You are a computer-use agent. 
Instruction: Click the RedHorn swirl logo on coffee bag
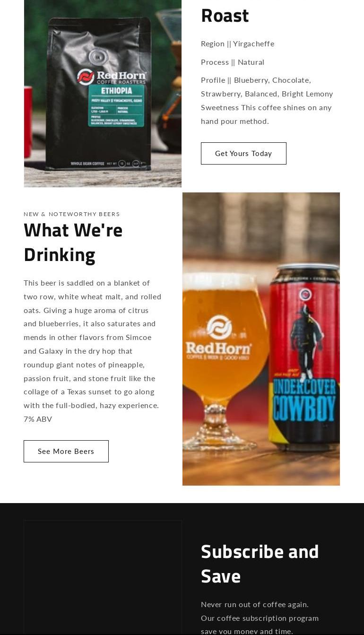coord(85,77)
